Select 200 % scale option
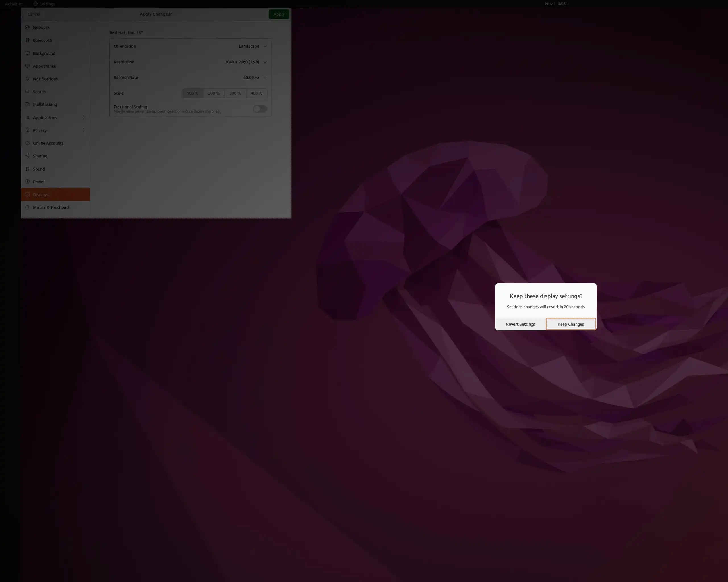 pyautogui.click(x=214, y=93)
